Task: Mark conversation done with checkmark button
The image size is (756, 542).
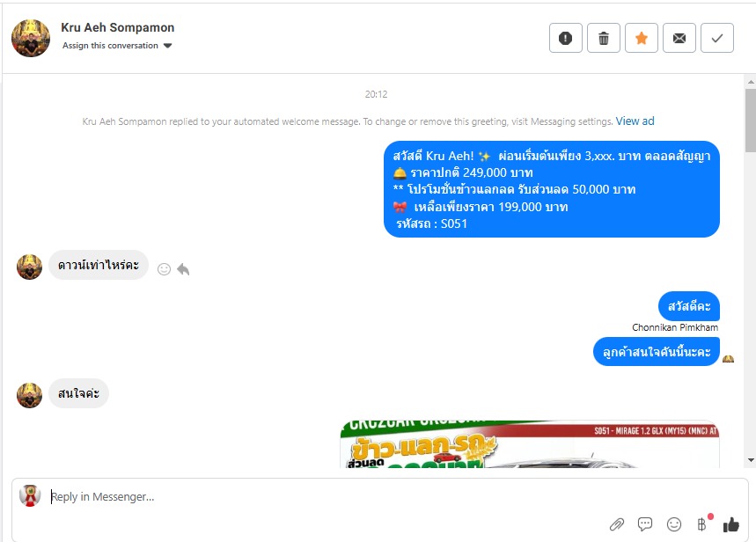Action: pos(717,38)
